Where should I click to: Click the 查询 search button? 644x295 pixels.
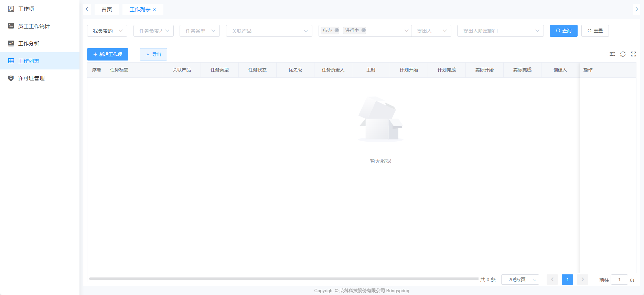point(563,31)
